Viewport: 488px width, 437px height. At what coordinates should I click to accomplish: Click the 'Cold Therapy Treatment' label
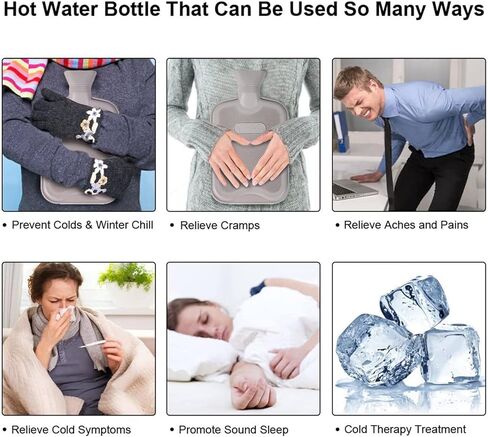(x=405, y=429)
